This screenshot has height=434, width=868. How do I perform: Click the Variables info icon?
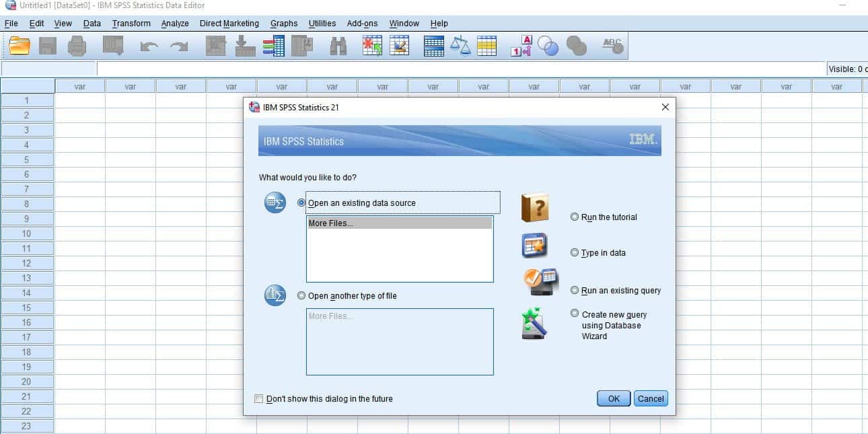click(x=273, y=46)
